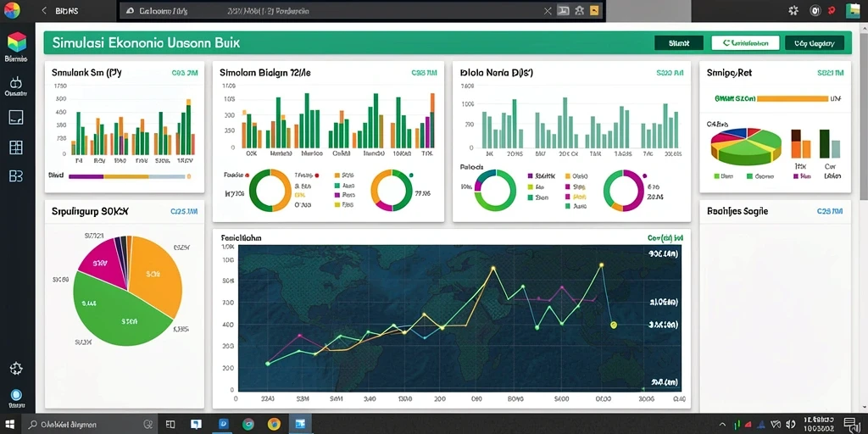Expand the system tray hidden icons chevron
The image size is (868, 434).
point(723,425)
